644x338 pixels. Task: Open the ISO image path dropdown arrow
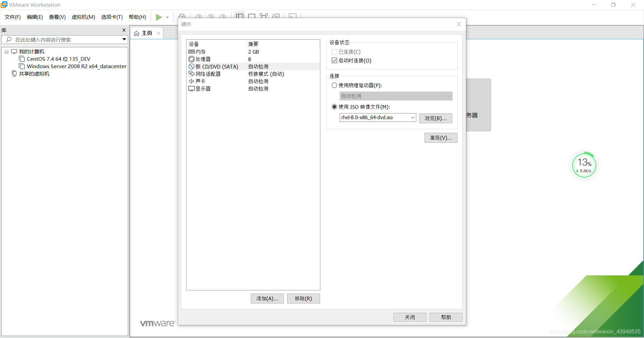point(413,117)
